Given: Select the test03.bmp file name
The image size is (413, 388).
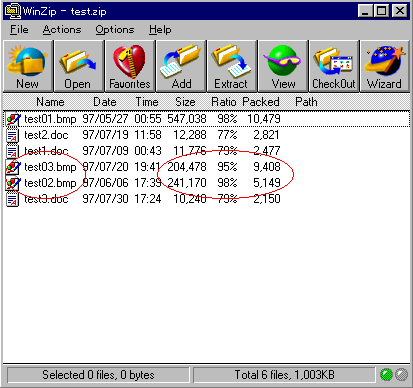Looking at the screenshot, I should 50,167.
